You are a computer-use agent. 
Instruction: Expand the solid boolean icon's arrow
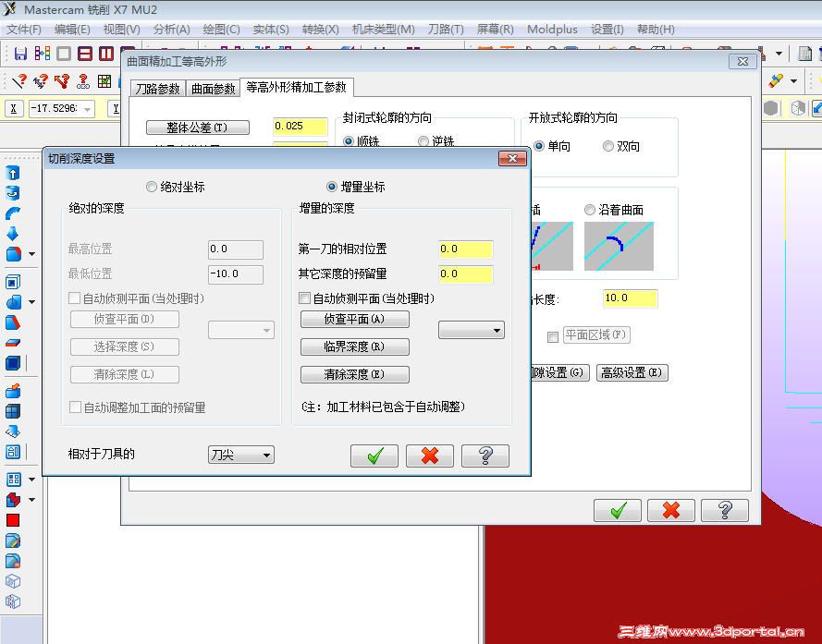(x=32, y=302)
